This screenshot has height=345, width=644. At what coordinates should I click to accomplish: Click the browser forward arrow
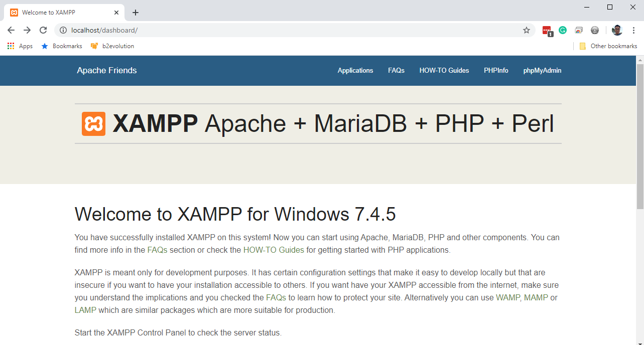pyautogui.click(x=27, y=30)
